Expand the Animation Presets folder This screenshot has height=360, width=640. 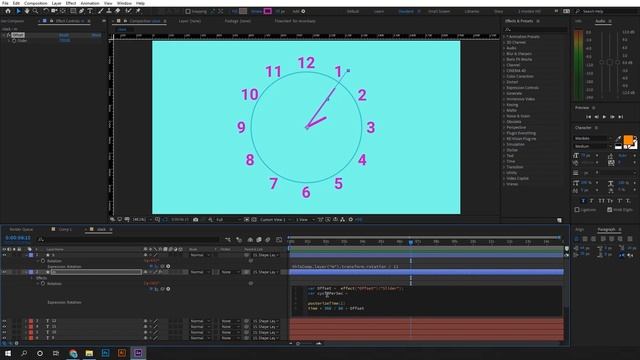coord(504,37)
